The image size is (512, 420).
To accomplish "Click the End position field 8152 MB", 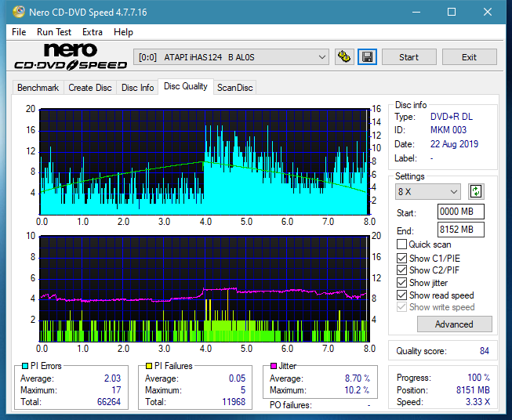I will (x=461, y=230).
